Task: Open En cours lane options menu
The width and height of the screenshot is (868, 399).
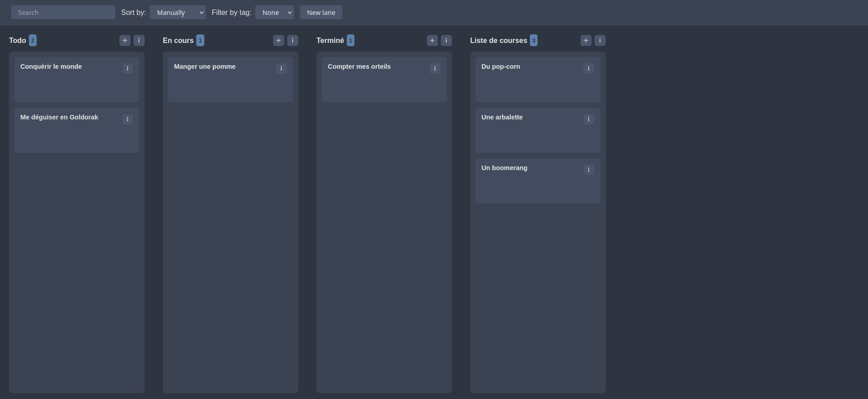Action: click(292, 41)
